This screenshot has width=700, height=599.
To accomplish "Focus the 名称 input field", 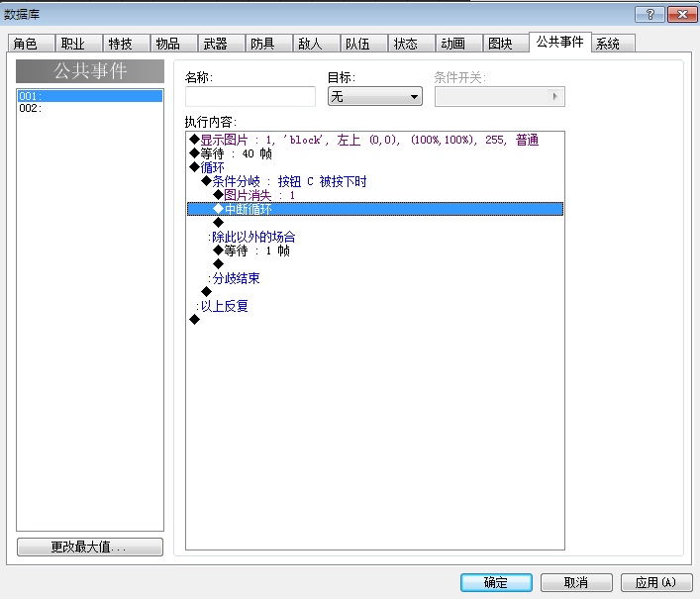I will (250, 96).
